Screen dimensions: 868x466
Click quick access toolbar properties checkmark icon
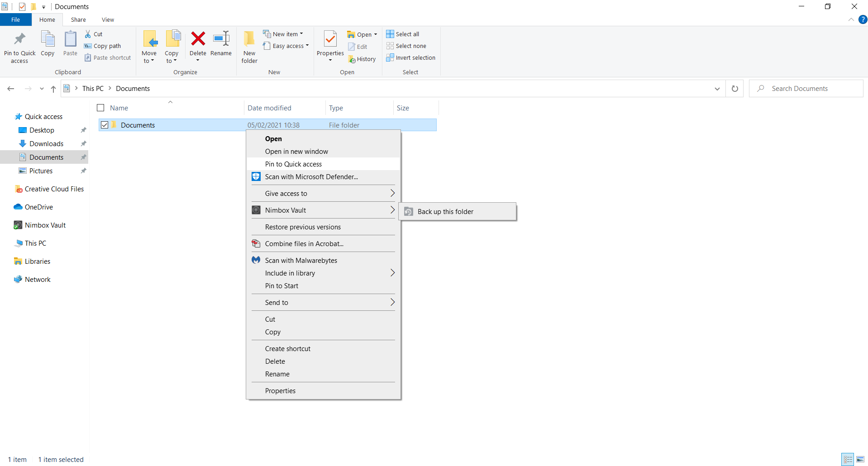22,7
